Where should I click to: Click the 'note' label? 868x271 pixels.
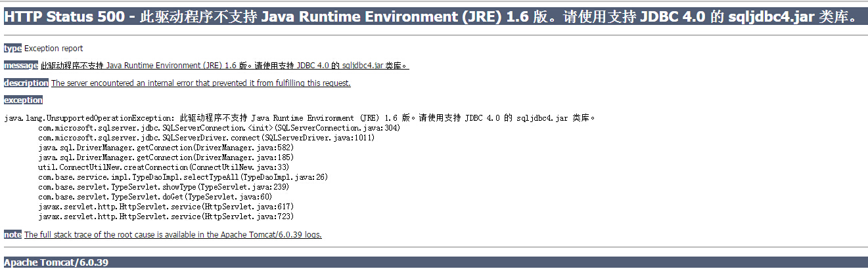[x=12, y=234]
